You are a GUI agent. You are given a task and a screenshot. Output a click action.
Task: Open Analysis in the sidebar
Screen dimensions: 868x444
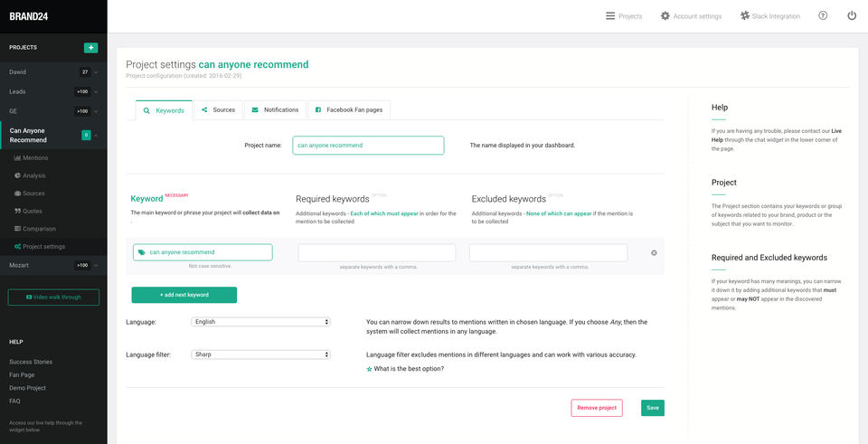(33, 175)
